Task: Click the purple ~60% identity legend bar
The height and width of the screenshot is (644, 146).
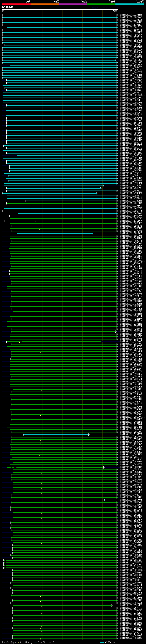Action: point(73,4)
